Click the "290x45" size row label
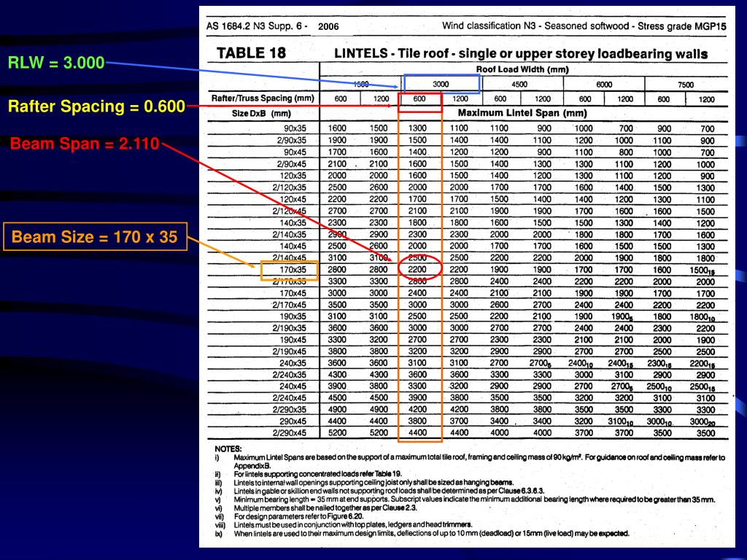747x560 pixels. tap(293, 421)
